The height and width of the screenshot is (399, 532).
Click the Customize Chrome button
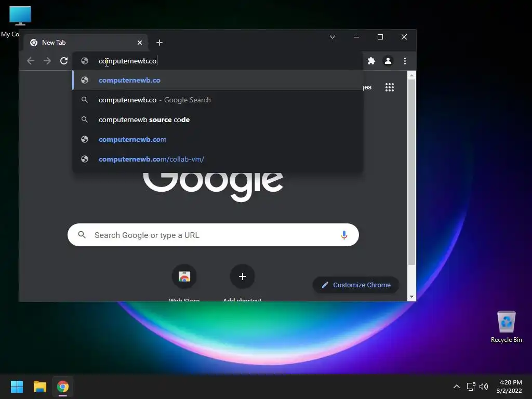pyautogui.click(x=355, y=285)
